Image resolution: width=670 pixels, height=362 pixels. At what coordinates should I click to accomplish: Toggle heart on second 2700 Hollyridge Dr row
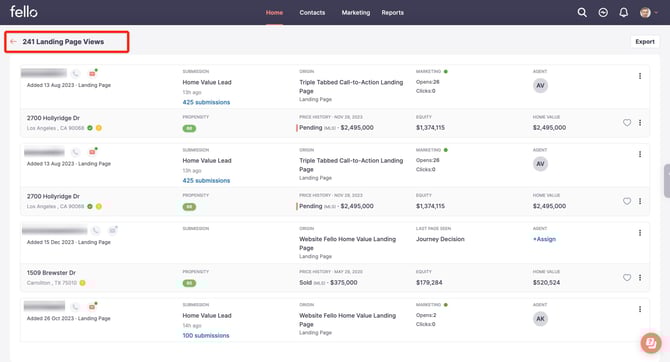click(x=627, y=201)
